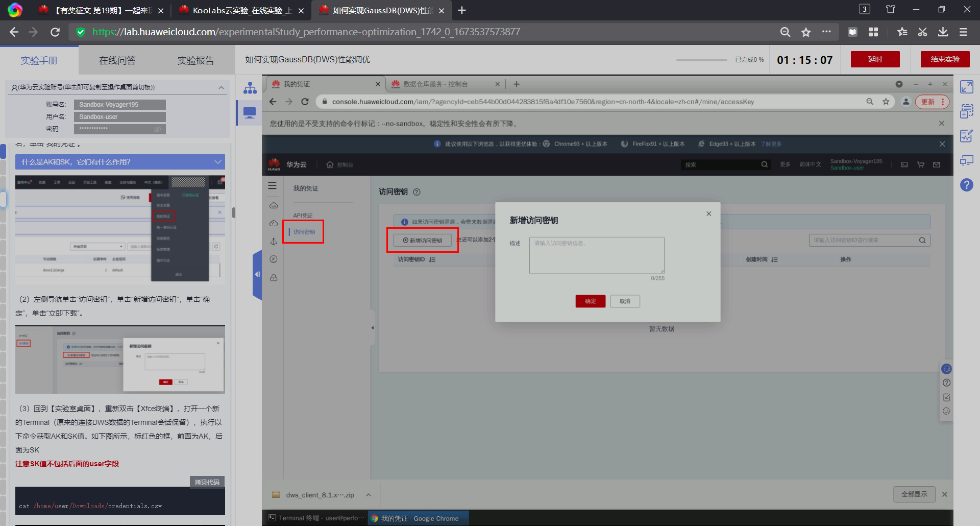The height and width of the screenshot is (526, 980).
Task: Select 访问密钥 in the left navigation
Action: coord(304,232)
